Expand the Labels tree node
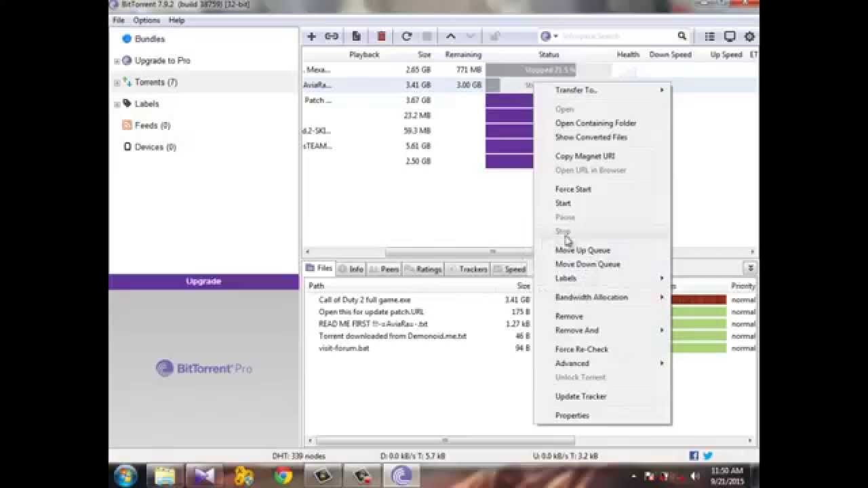 (117, 104)
